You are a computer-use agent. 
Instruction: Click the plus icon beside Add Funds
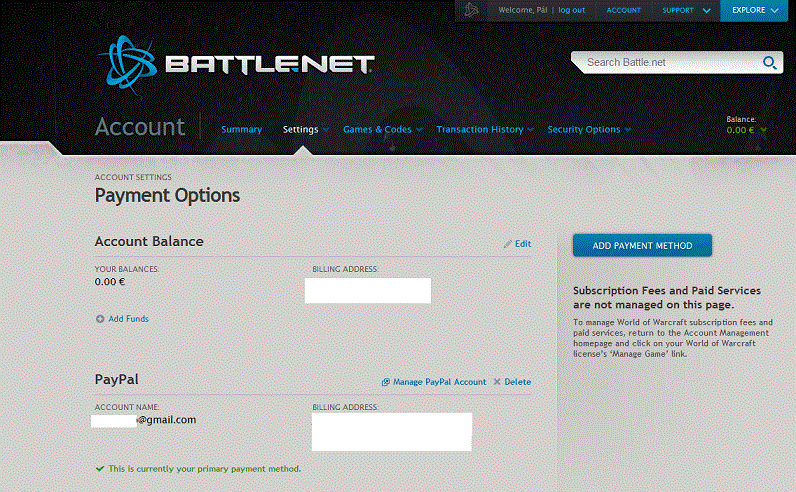coord(100,319)
